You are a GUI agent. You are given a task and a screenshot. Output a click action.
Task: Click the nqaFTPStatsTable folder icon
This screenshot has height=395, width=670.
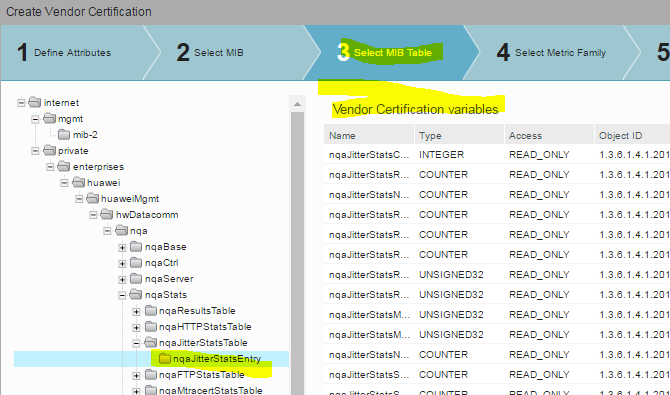point(150,375)
